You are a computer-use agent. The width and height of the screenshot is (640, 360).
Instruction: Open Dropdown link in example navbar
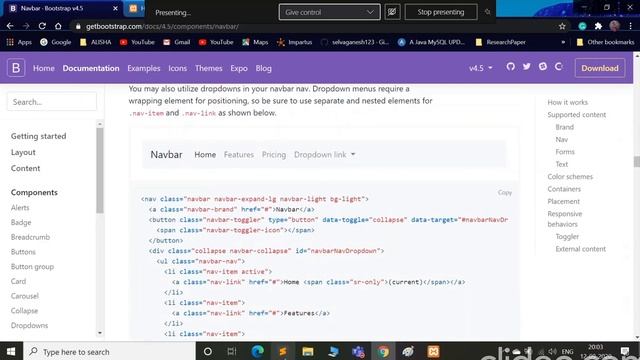coord(324,155)
